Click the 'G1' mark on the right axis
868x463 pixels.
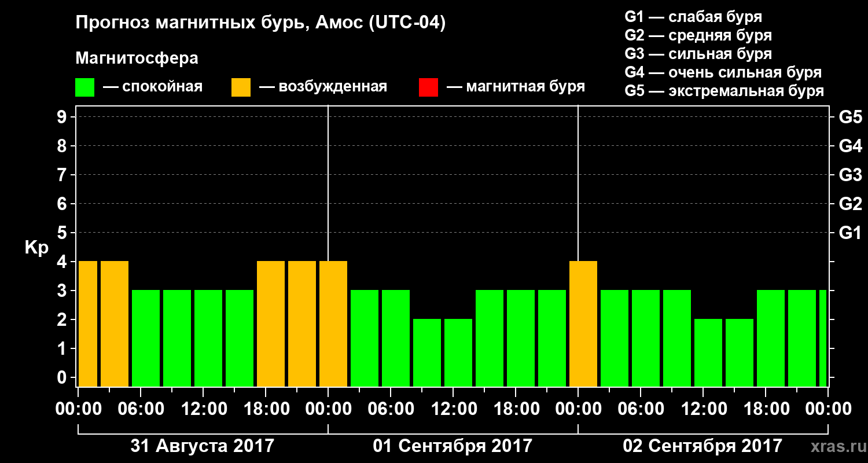click(x=851, y=233)
